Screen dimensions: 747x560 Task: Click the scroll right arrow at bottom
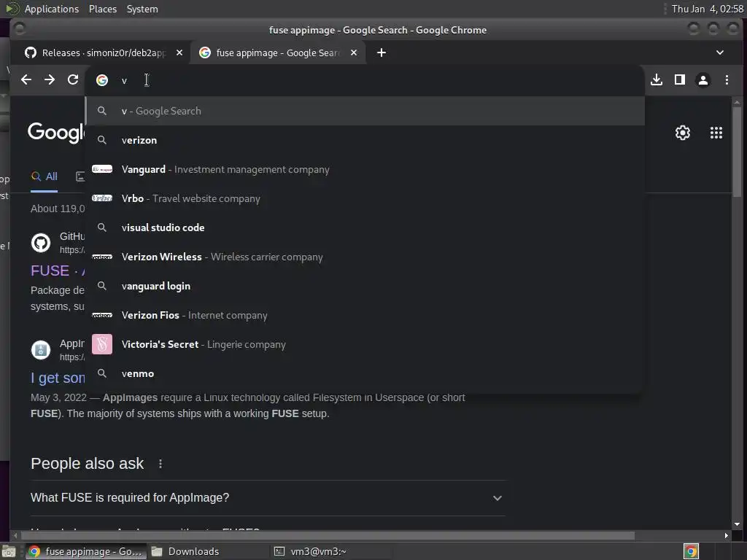(726, 536)
